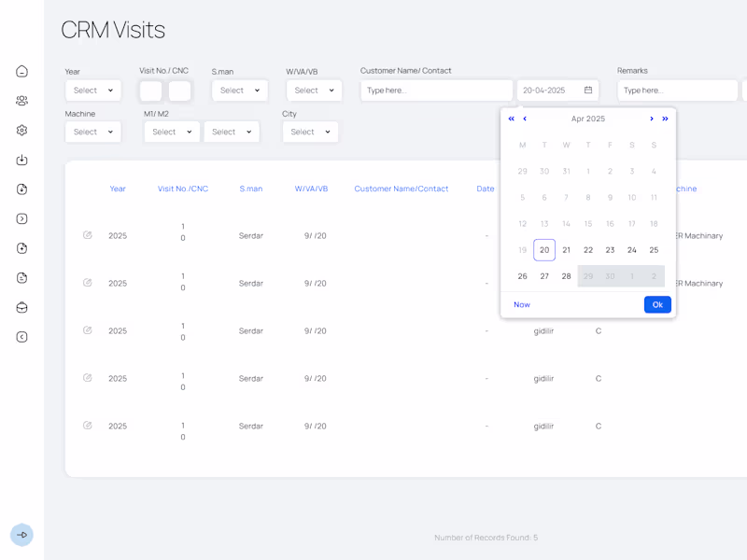Type in the Customer Name/Contact field
747x560 pixels.
[x=436, y=91]
